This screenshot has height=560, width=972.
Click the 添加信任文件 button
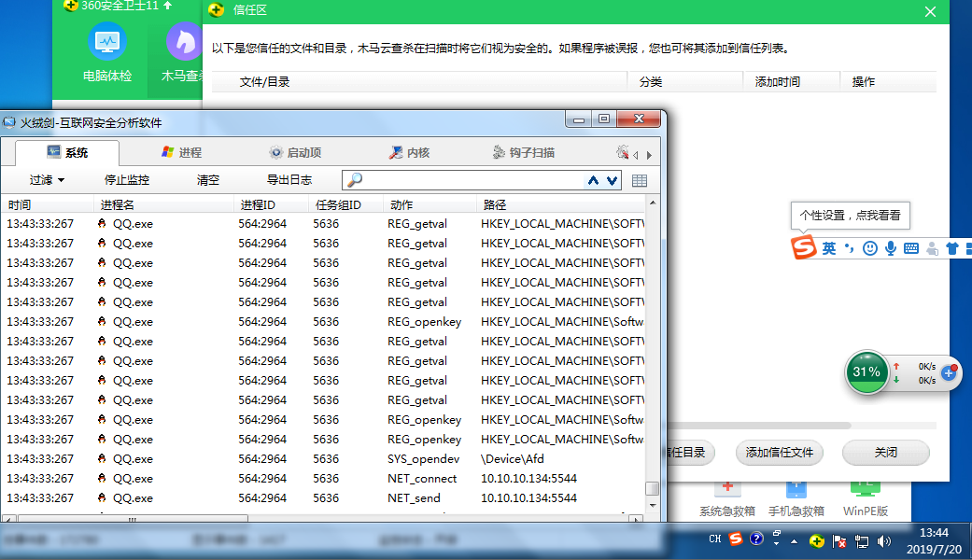point(780,453)
